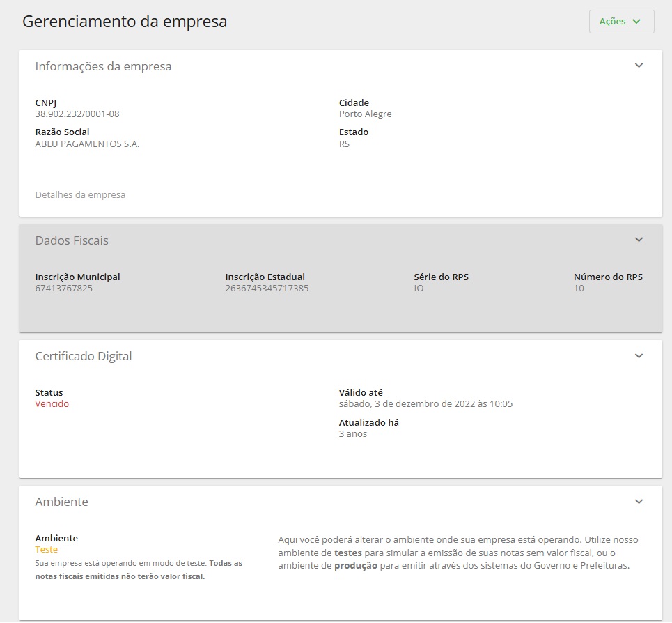Toggle the Ambiente section chevron arrow
Image resolution: width=672 pixels, height=623 pixels.
pos(639,501)
